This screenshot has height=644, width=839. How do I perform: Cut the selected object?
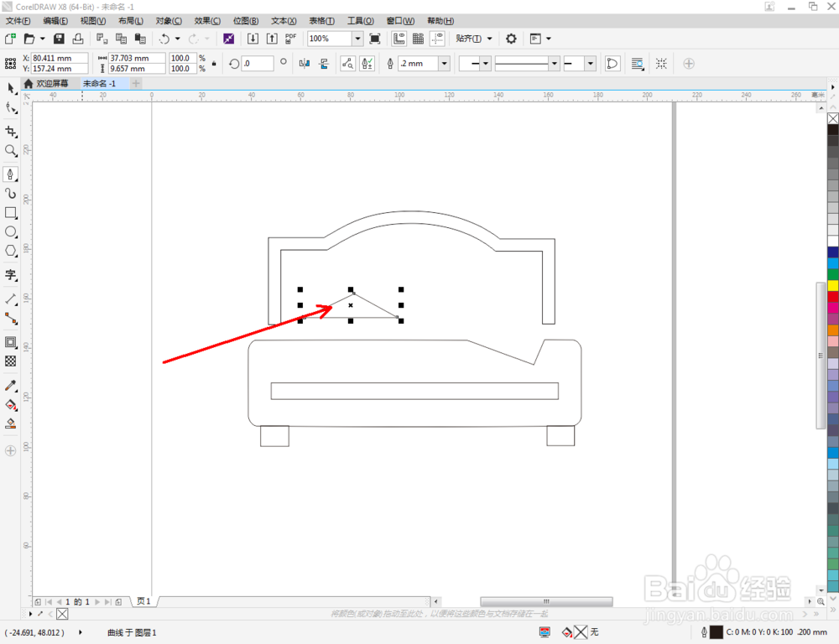102,39
